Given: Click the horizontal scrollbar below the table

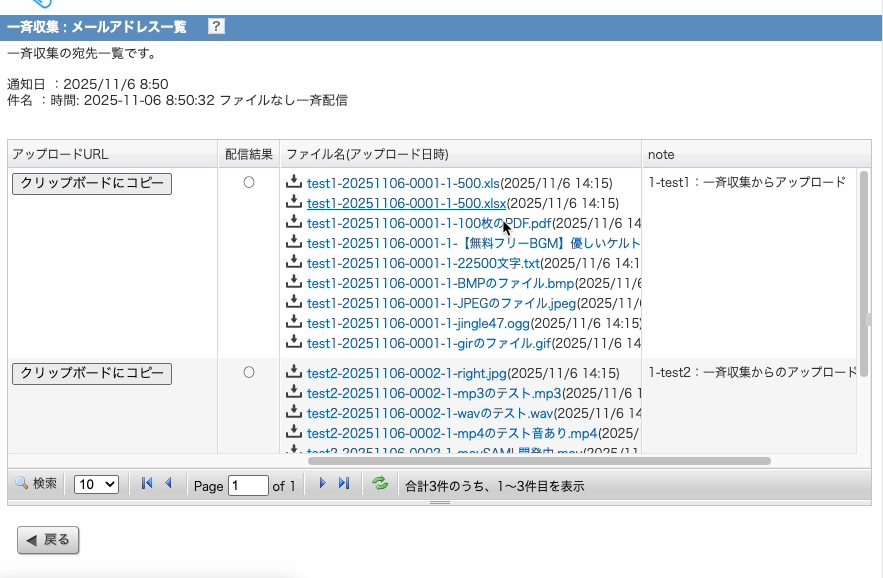Looking at the screenshot, I should coord(540,461).
